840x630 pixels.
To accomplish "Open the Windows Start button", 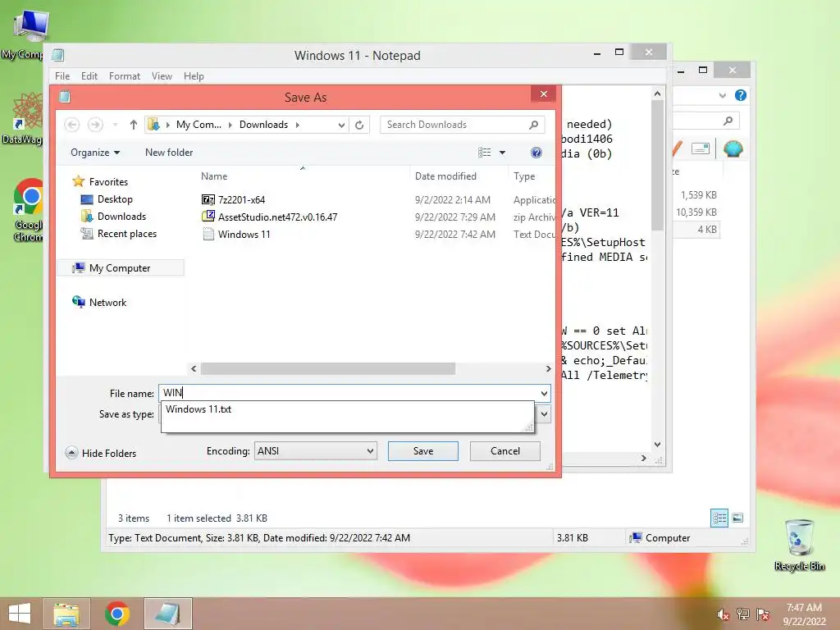I will [20, 614].
